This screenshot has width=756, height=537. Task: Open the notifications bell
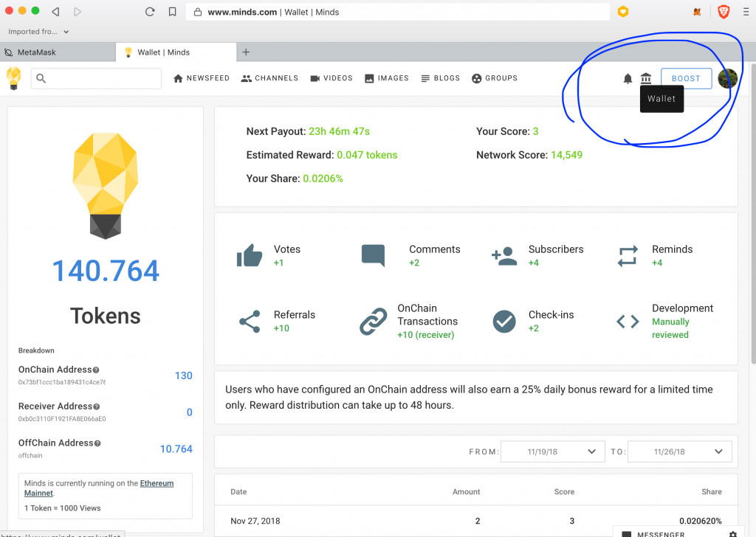(x=628, y=78)
